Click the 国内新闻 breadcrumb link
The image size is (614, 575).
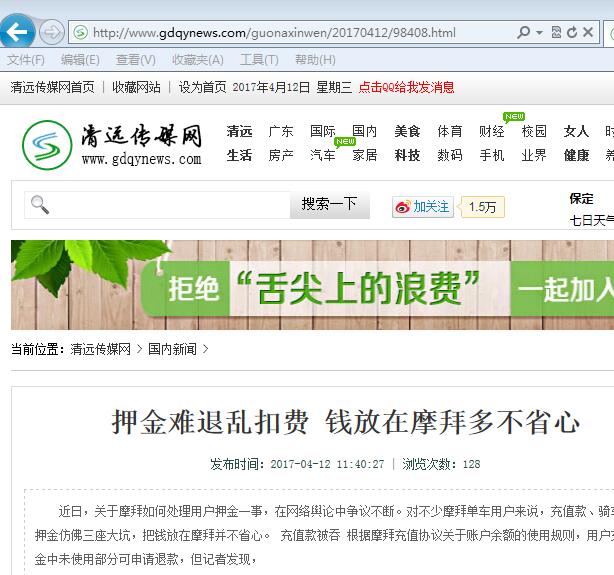tap(172, 349)
